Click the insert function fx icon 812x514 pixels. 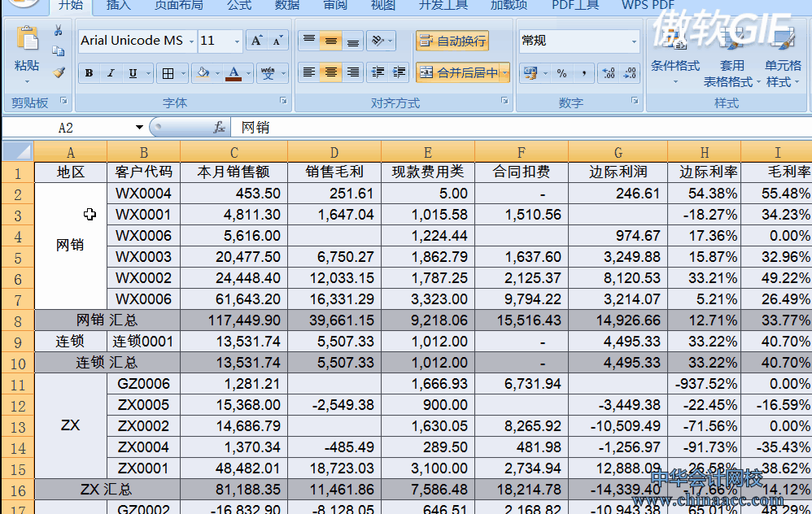[219, 128]
